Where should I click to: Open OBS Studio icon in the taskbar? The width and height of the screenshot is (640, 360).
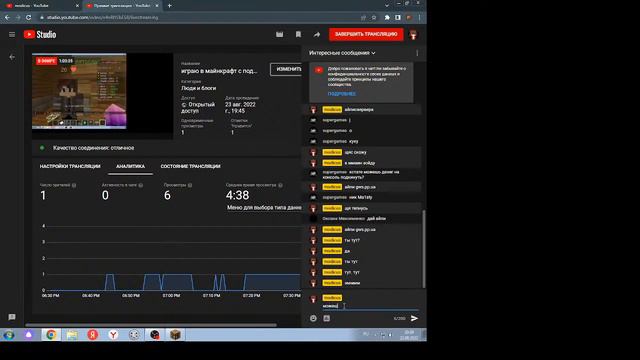(x=155, y=335)
